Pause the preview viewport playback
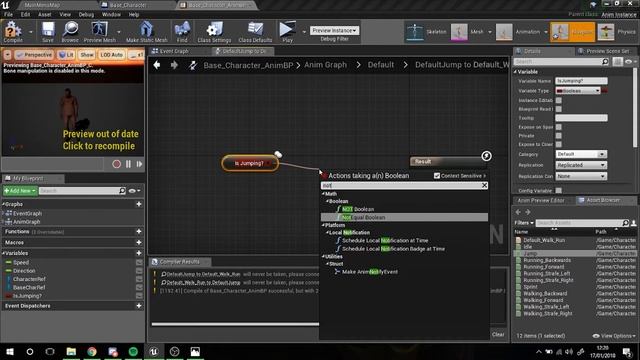 pos(128,164)
